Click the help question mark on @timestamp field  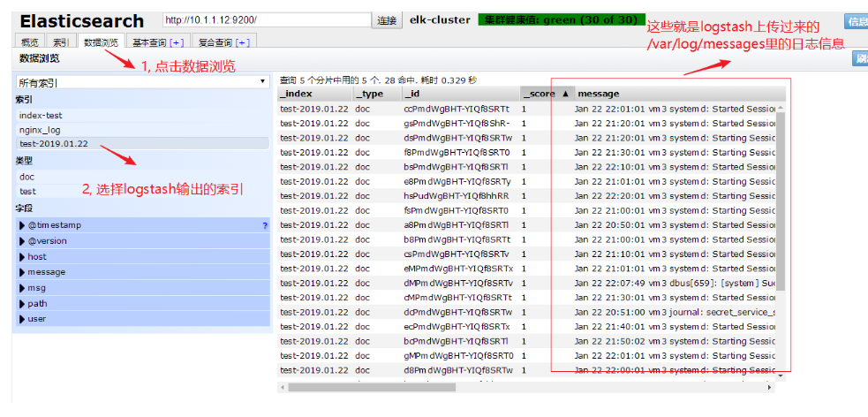(x=265, y=225)
